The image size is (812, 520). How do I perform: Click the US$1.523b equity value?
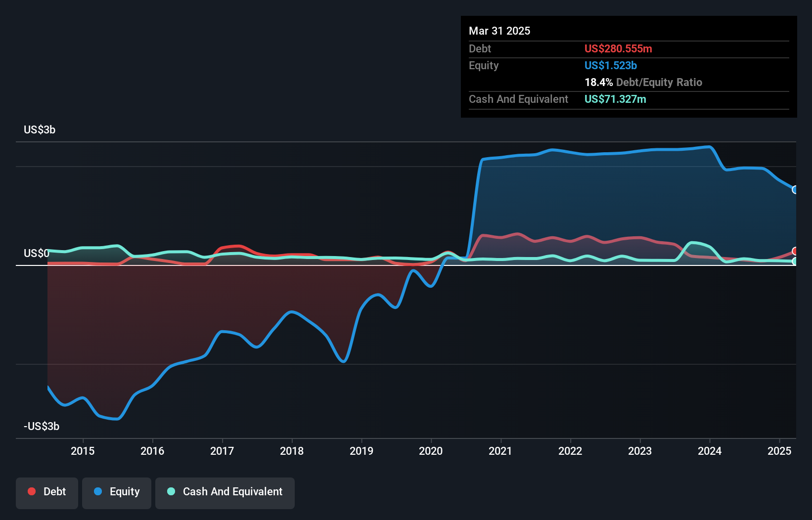(611, 65)
